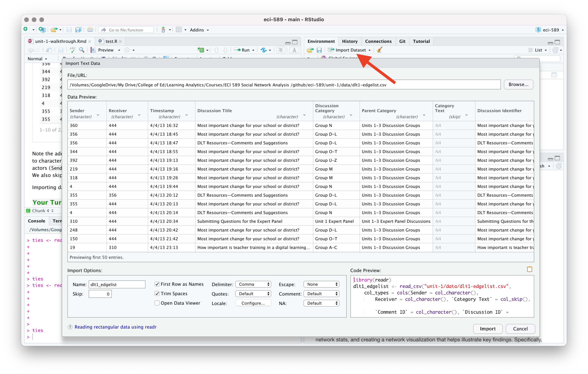Click the Insert code chunk green C icon

point(201,50)
